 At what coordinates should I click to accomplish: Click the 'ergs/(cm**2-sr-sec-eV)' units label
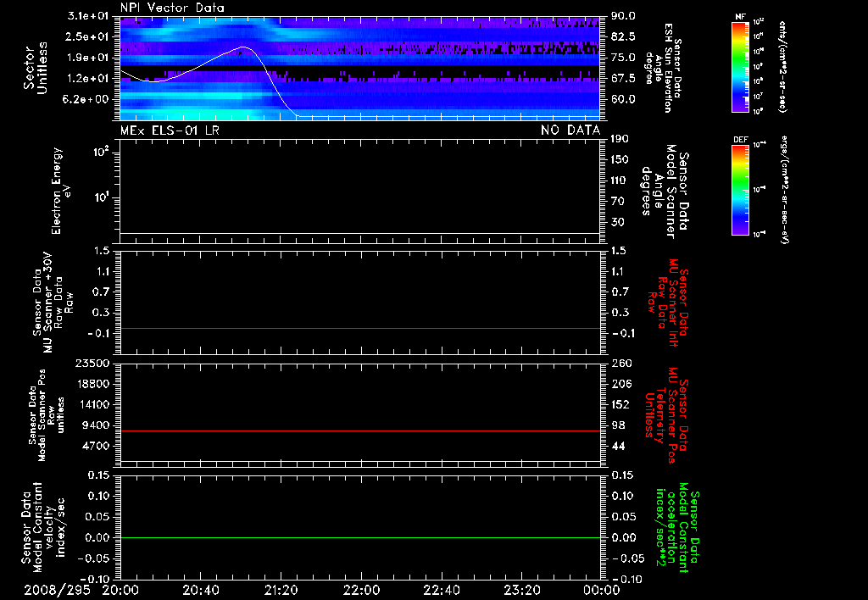point(783,190)
